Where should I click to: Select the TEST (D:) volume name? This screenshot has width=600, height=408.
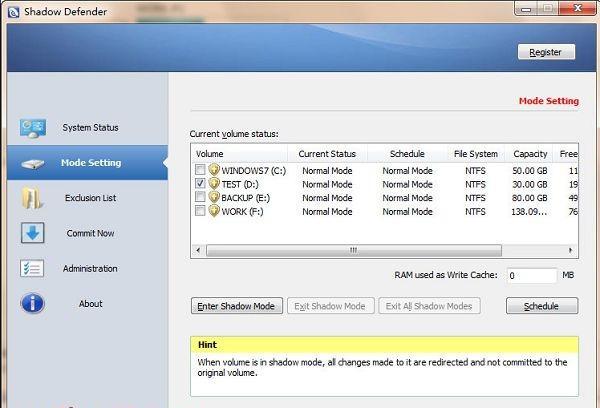click(240, 184)
